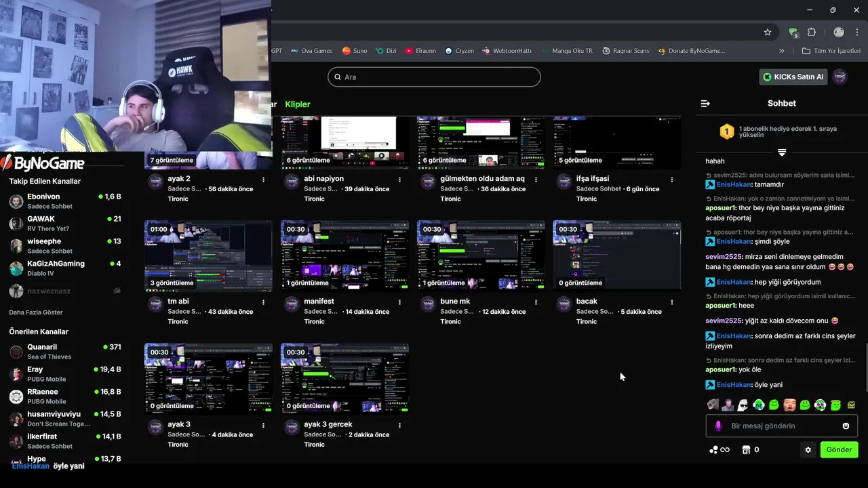Play the bune mk clip thumbnail
The image size is (868, 488).
[481, 256]
